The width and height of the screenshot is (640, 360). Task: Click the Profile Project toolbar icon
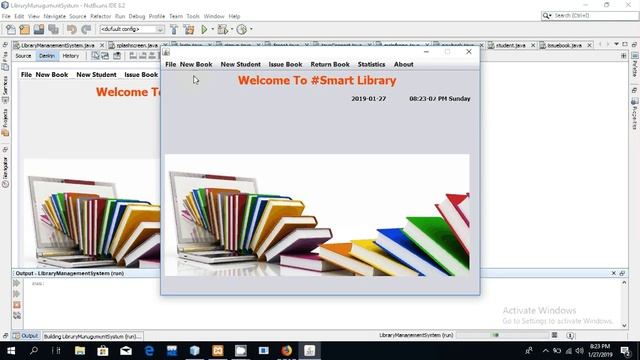(242, 29)
